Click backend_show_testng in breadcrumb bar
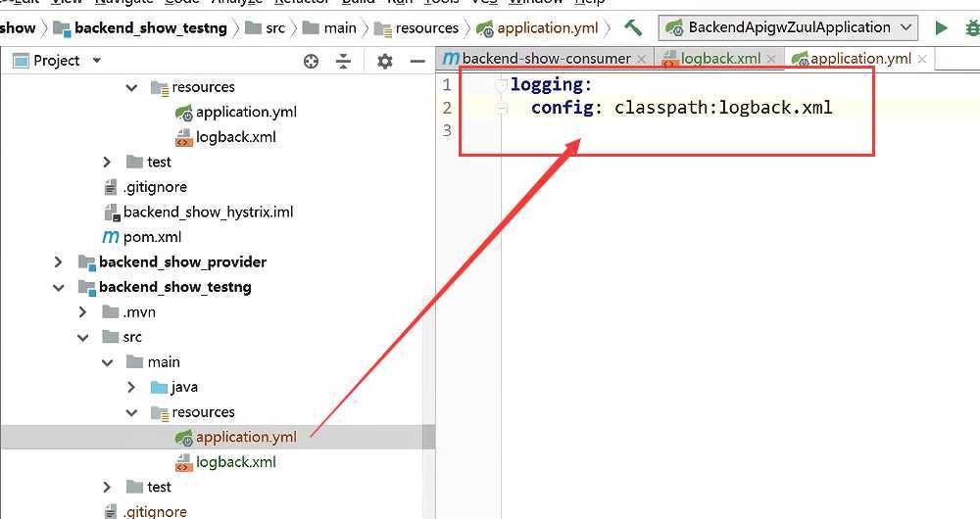Image resolution: width=980 pixels, height=519 pixels. click(x=150, y=28)
